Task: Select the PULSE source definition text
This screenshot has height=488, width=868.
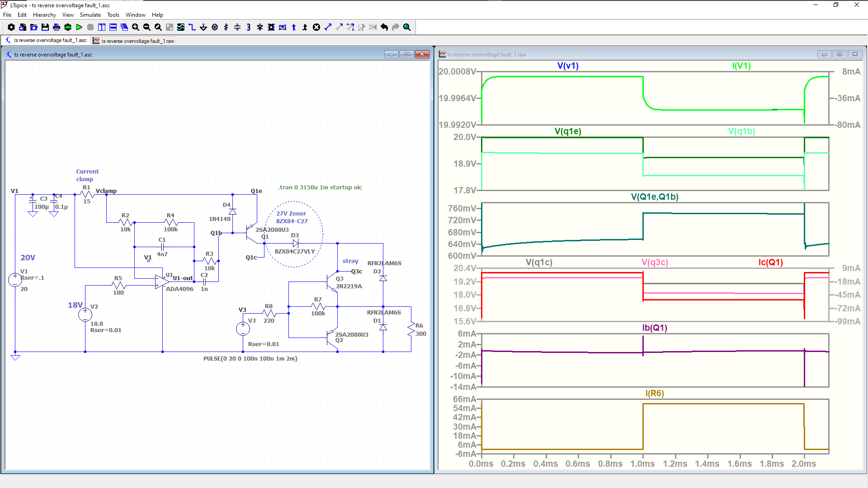Action: pyautogui.click(x=250, y=358)
